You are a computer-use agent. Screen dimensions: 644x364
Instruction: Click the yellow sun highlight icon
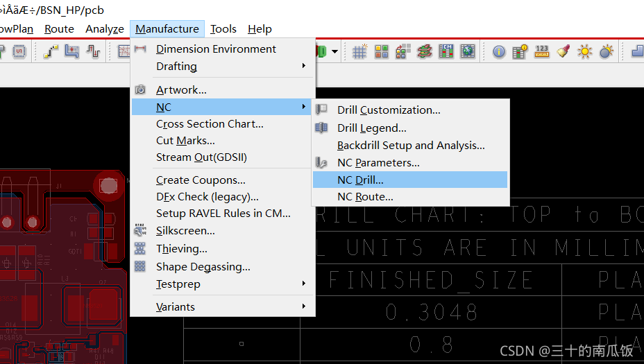[x=584, y=52]
